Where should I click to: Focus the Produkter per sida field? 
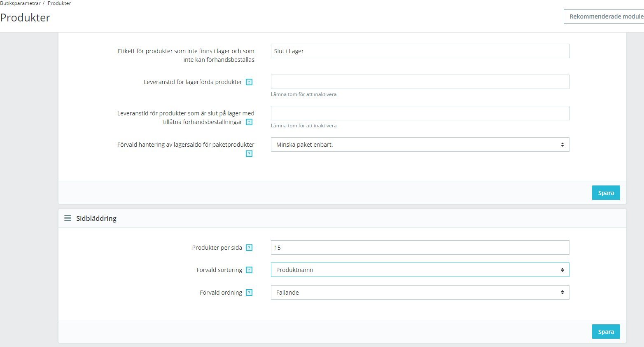click(420, 248)
